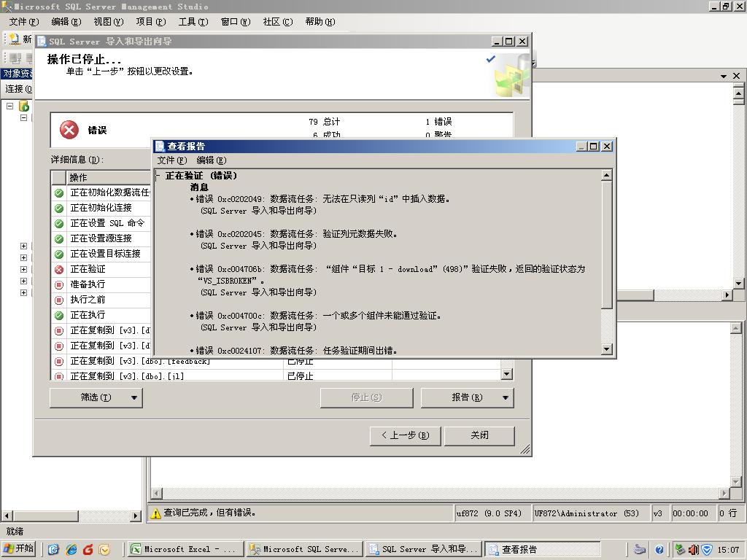
Task: Click the import wizard title bar icon
Action: [x=42, y=42]
